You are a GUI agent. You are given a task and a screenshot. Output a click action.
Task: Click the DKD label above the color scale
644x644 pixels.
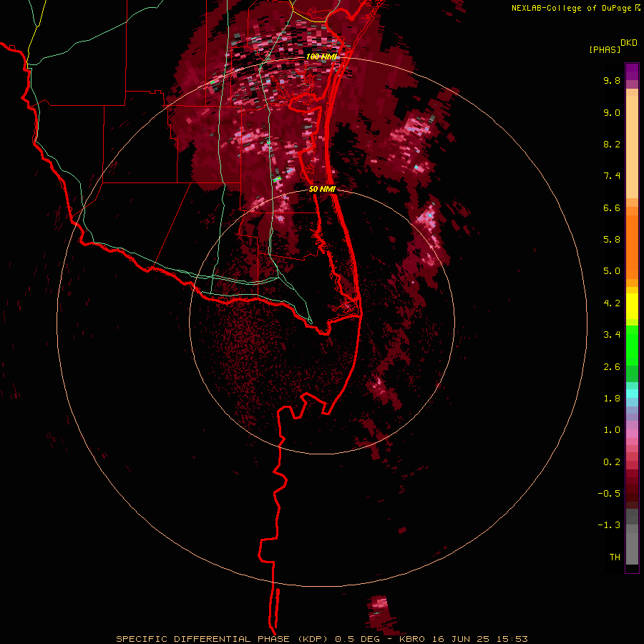[x=629, y=43]
